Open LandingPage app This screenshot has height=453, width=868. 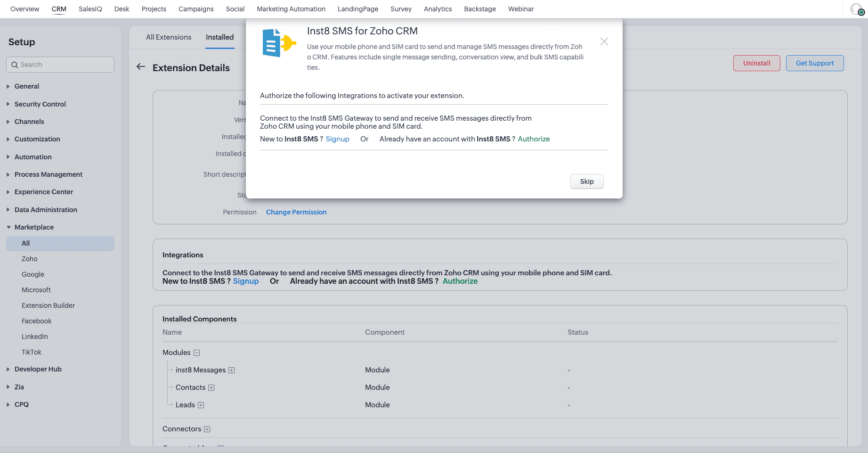tap(358, 9)
